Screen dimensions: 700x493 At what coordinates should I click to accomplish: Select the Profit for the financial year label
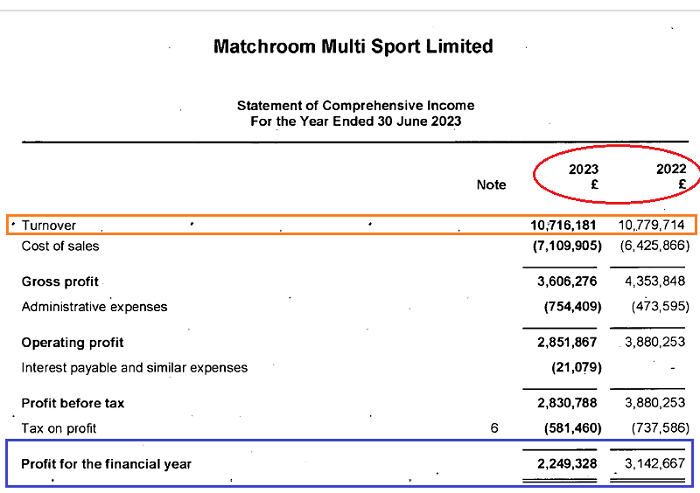click(106, 464)
